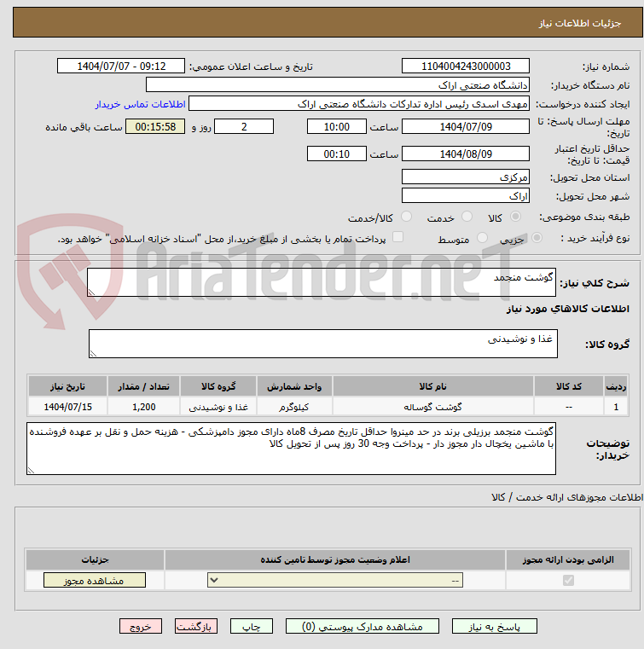644x649 pixels.
Task: Open 'مشاهده مدارک پیوستی (0)' attachments
Action: click(363, 626)
